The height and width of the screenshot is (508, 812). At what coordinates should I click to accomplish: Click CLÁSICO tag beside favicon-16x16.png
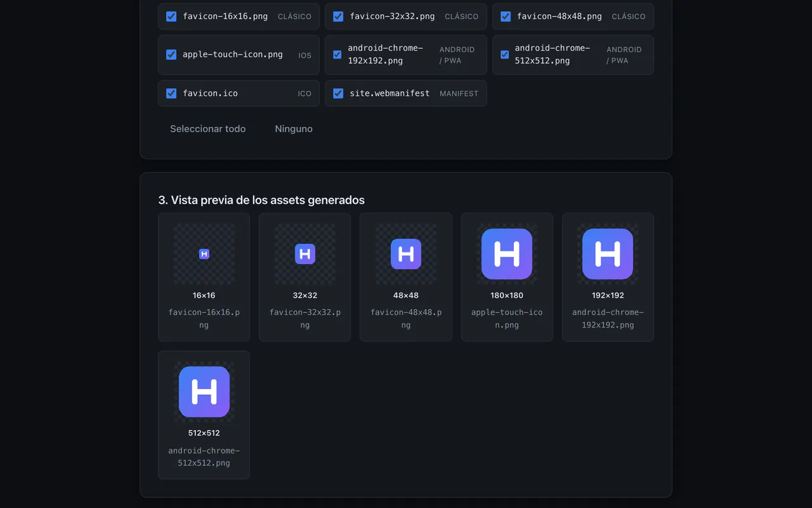click(x=294, y=17)
